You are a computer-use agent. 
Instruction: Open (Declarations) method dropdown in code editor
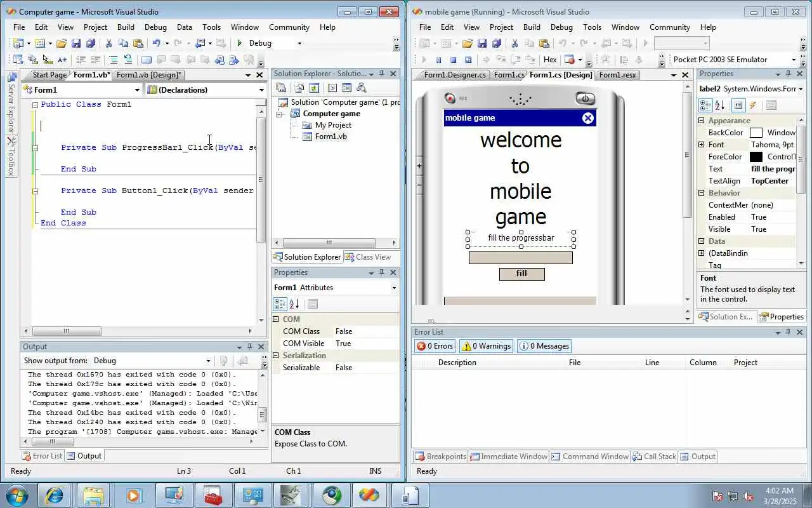point(261,90)
